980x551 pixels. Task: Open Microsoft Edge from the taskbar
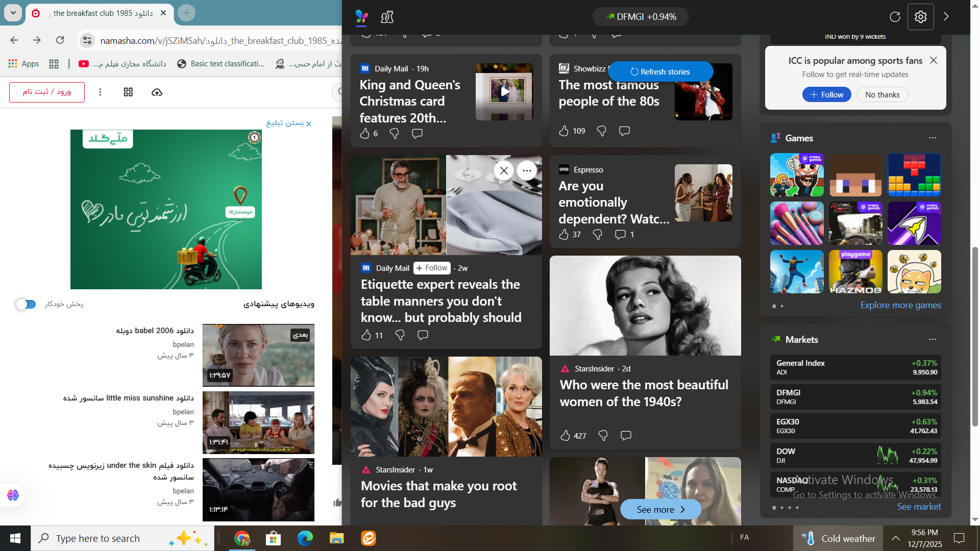click(x=305, y=538)
